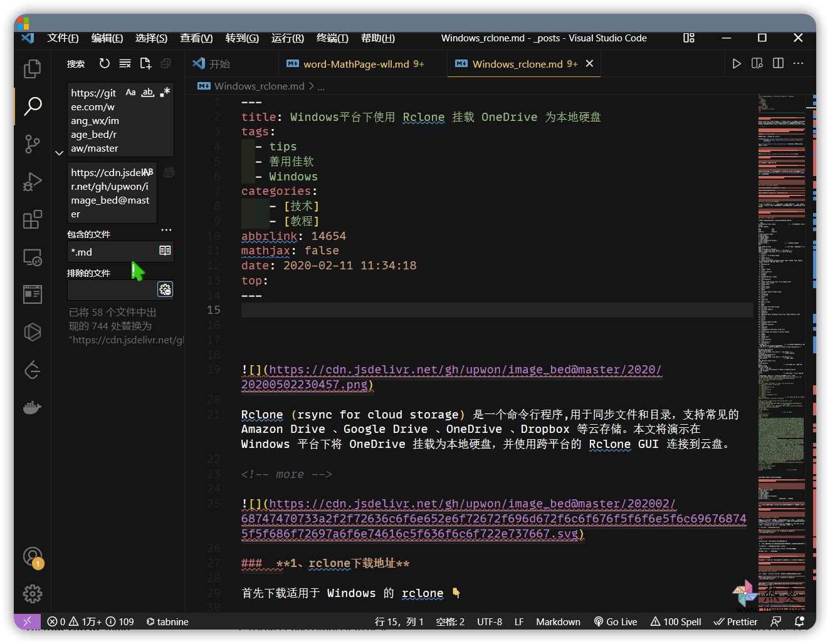Open the 运行(R) menu
The height and width of the screenshot is (644, 830).
click(x=288, y=38)
